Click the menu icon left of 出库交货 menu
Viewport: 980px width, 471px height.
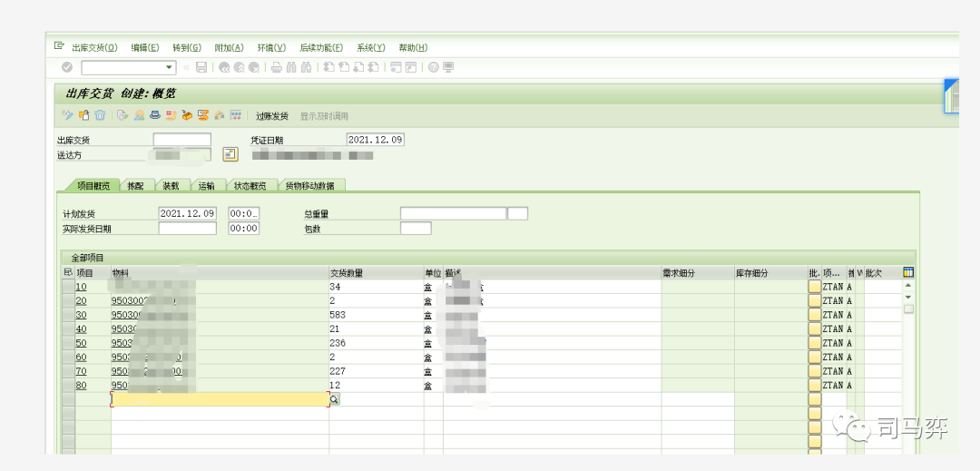pyautogui.click(x=59, y=47)
